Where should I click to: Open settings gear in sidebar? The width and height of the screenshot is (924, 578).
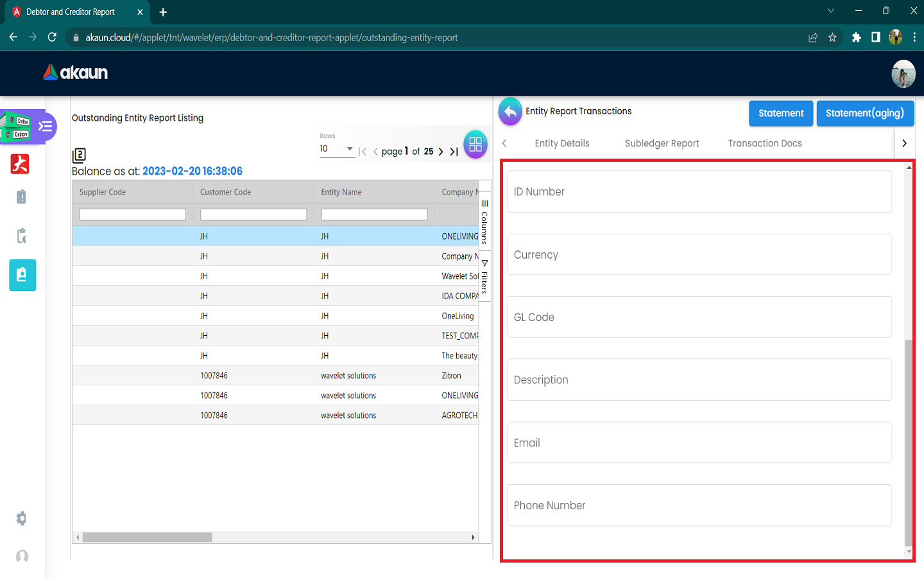[22, 518]
